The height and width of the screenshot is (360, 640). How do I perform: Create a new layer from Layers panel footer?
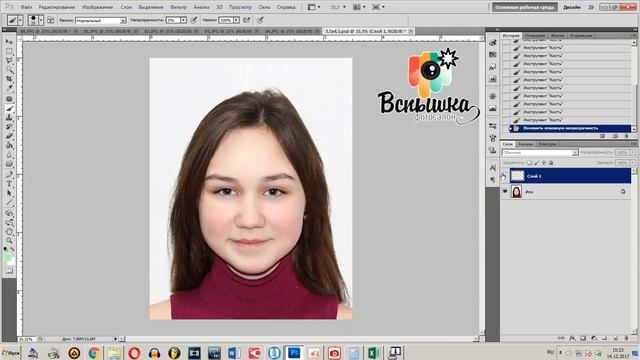[x=616, y=338]
